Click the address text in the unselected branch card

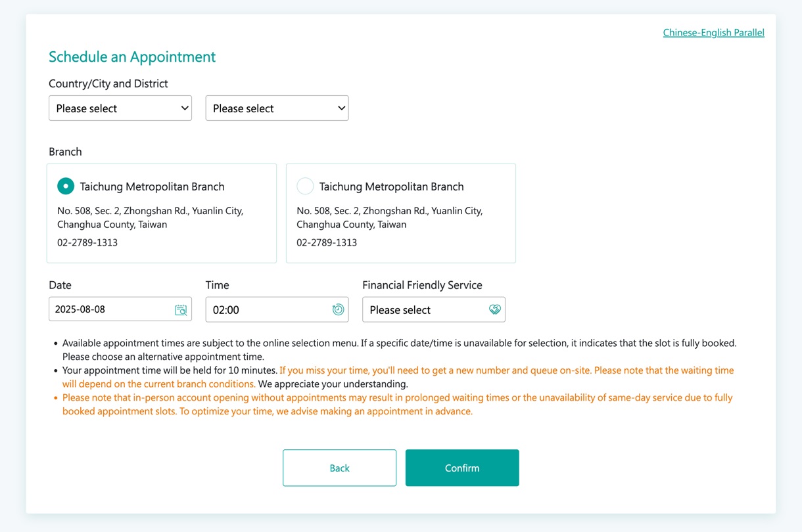pos(389,217)
